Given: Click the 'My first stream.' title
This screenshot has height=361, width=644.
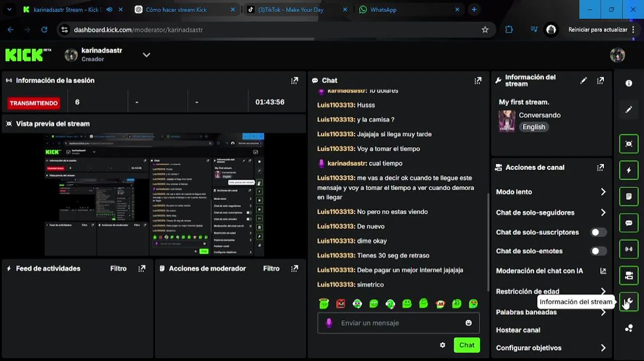Looking at the screenshot, I should 524,102.
